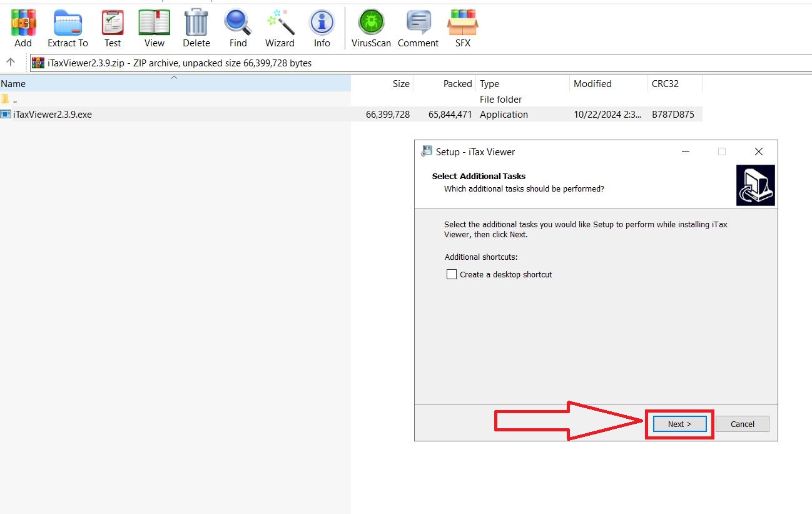This screenshot has width=812, height=514.
Task: Open the Extract To tool
Action: coord(68,28)
